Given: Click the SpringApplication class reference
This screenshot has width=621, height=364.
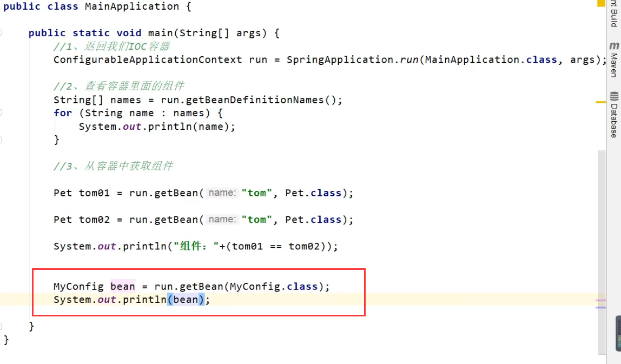Looking at the screenshot, I should click(x=340, y=60).
